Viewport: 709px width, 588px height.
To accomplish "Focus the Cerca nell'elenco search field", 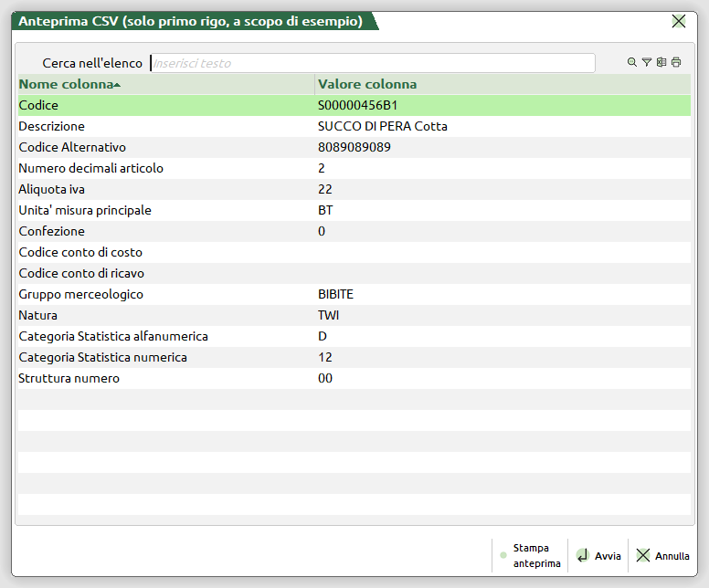I will [x=372, y=63].
